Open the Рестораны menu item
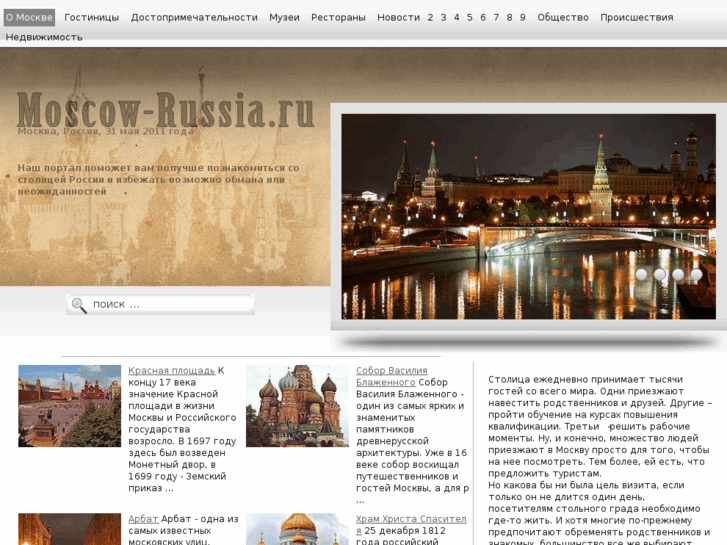The width and height of the screenshot is (727, 545). coord(338,17)
